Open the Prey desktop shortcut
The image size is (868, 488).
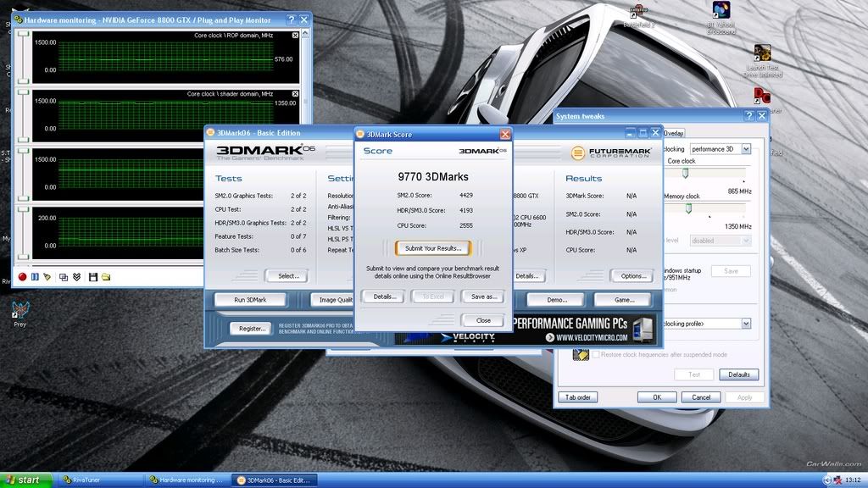[x=20, y=313]
